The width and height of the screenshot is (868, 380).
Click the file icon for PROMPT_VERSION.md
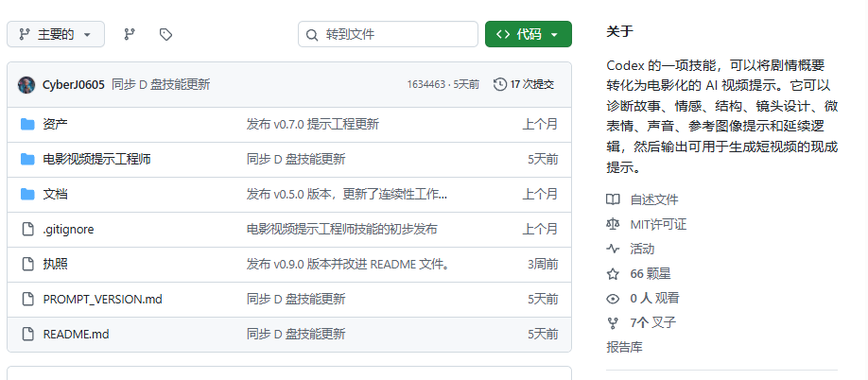(x=27, y=300)
